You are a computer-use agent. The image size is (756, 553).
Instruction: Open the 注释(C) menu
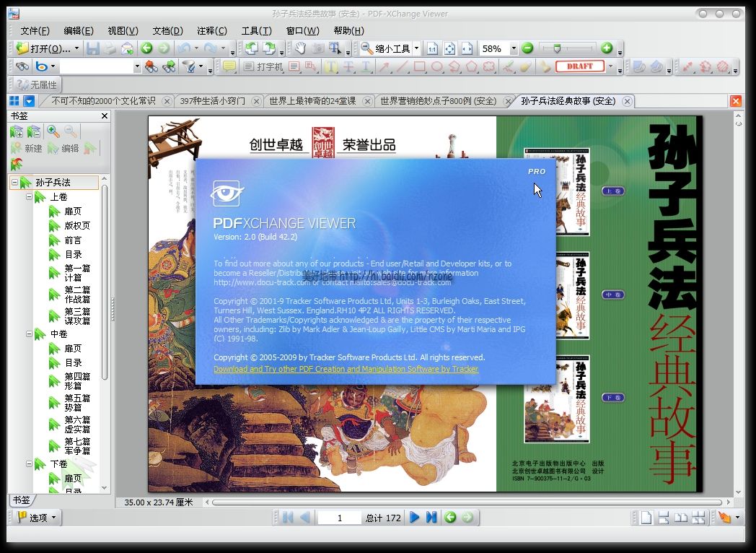211,31
